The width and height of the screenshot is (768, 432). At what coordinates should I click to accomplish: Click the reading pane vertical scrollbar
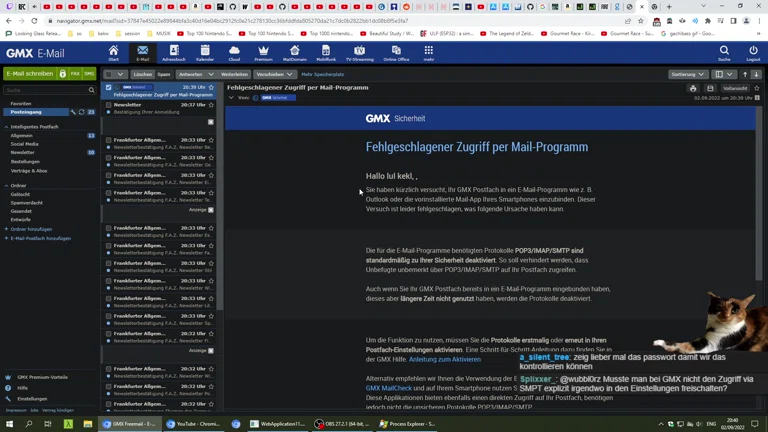click(x=759, y=193)
